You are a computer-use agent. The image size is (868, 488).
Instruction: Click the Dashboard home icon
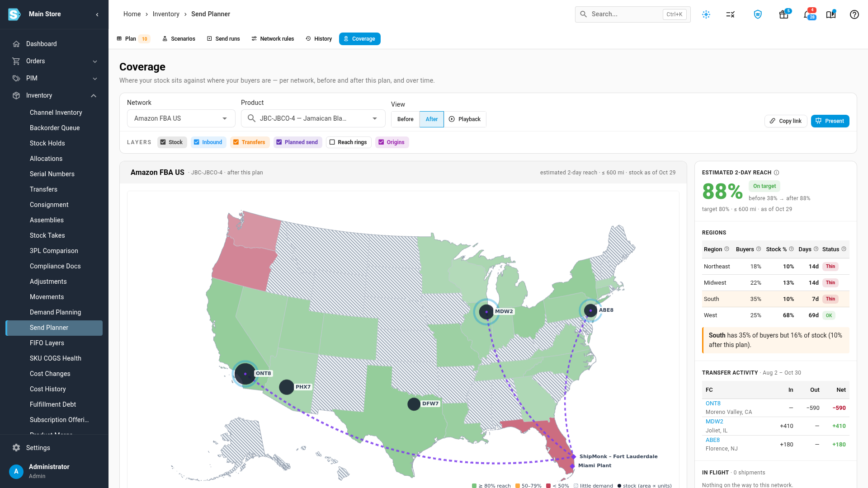(16, 44)
